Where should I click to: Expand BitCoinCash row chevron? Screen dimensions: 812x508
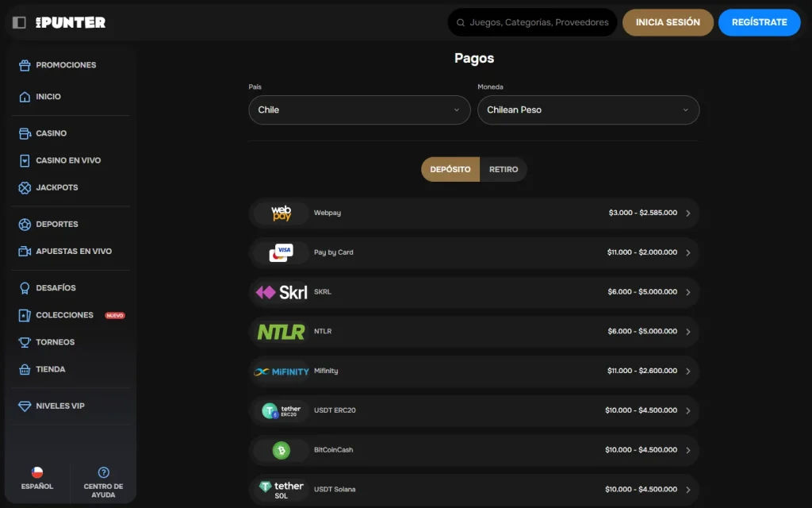(x=688, y=451)
